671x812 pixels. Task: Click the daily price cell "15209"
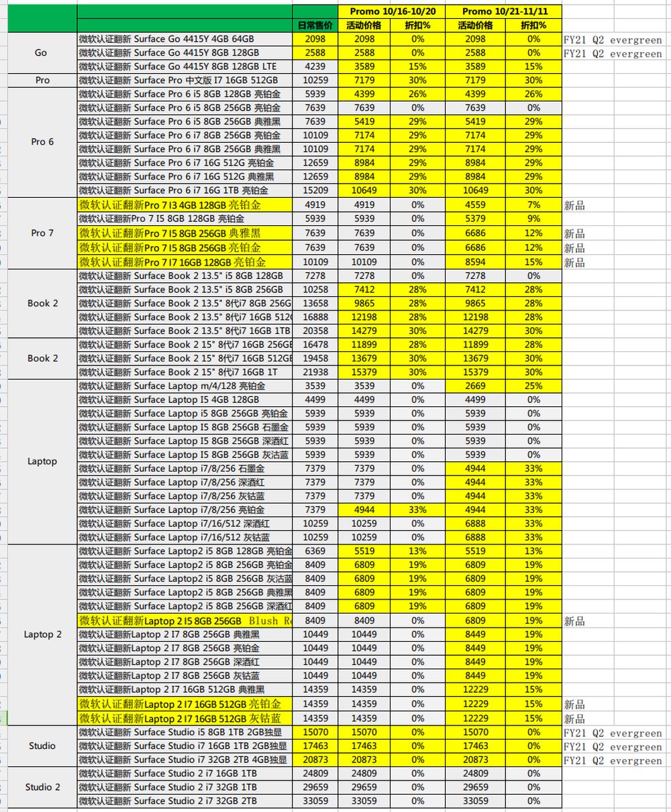[x=315, y=190]
